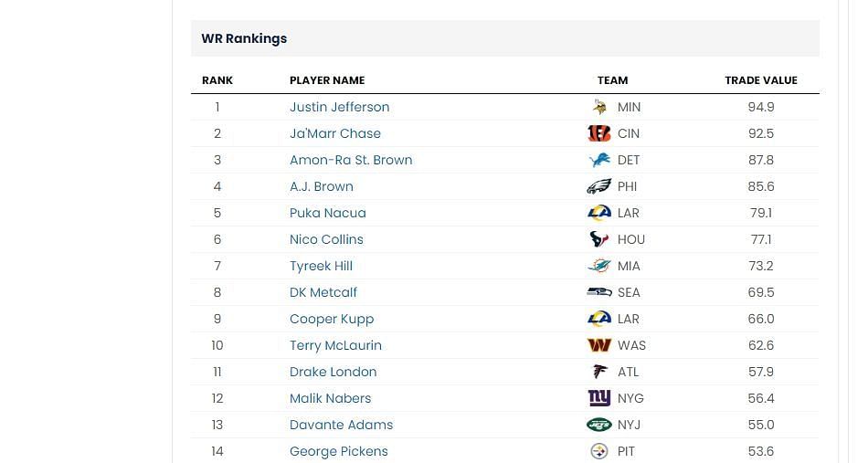Click the Washington Commanders team logo

599,345
